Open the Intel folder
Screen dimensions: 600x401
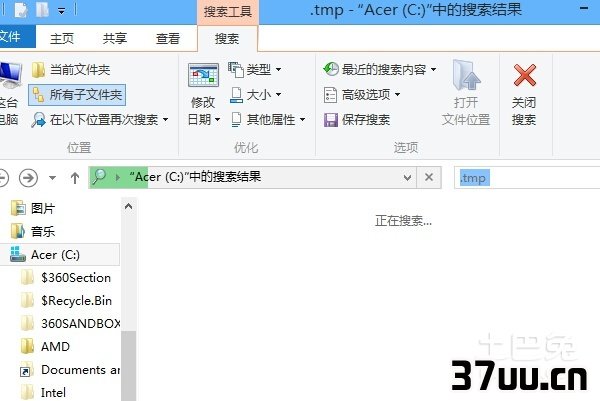click(x=53, y=392)
